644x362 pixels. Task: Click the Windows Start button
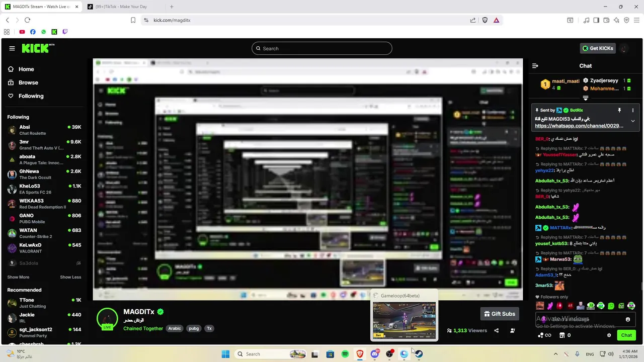[x=225, y=354]
